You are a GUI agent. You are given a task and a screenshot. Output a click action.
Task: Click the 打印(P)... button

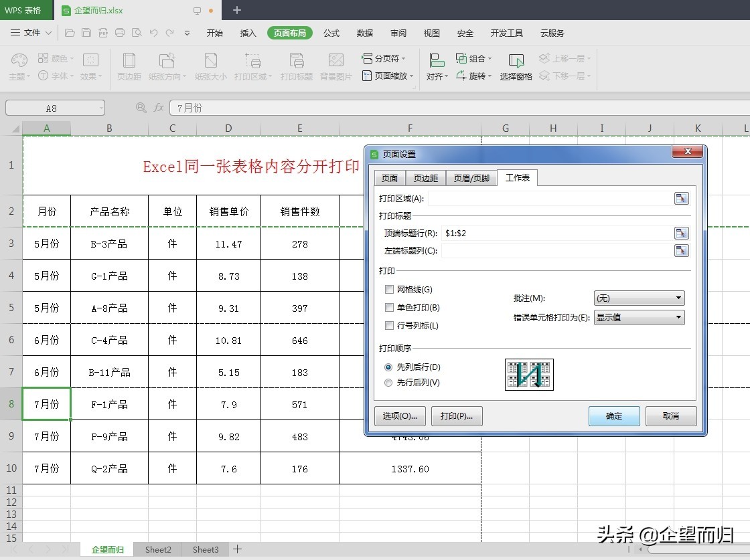(x=457, y=416)
